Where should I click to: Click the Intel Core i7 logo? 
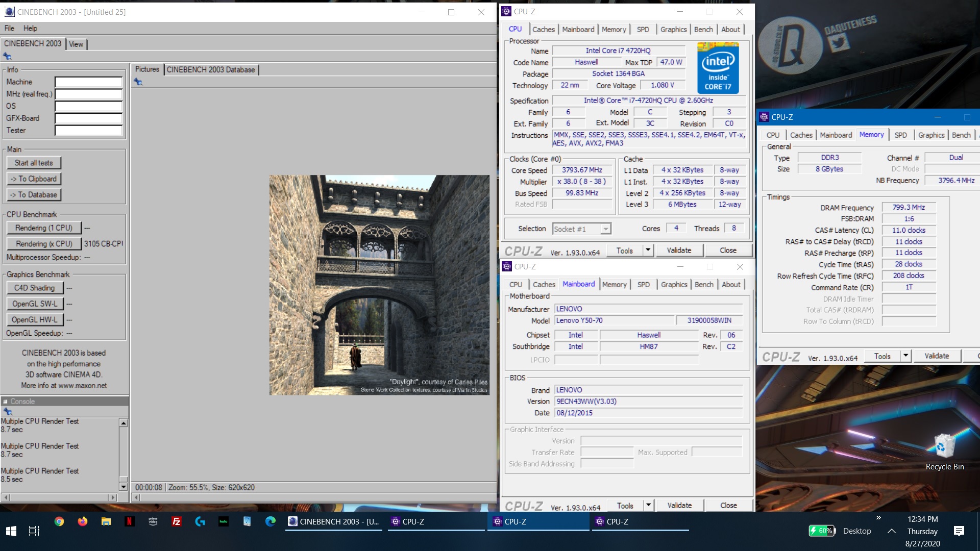point(718,68)
